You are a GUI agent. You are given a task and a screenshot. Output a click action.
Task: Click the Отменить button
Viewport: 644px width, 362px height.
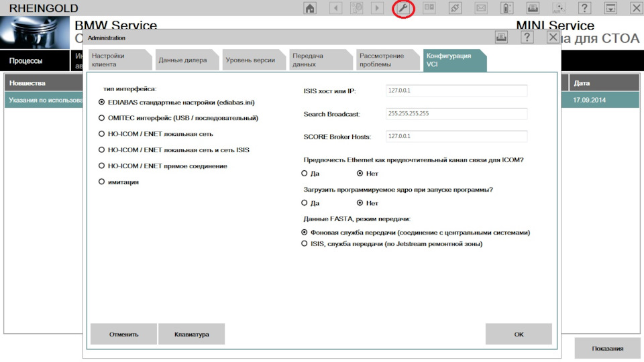point(123,334)
